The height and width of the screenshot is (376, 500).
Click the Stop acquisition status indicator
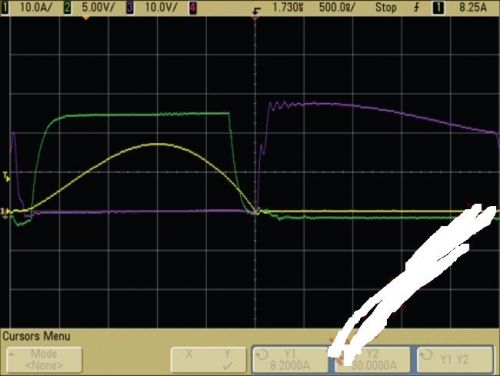(386, 7)
